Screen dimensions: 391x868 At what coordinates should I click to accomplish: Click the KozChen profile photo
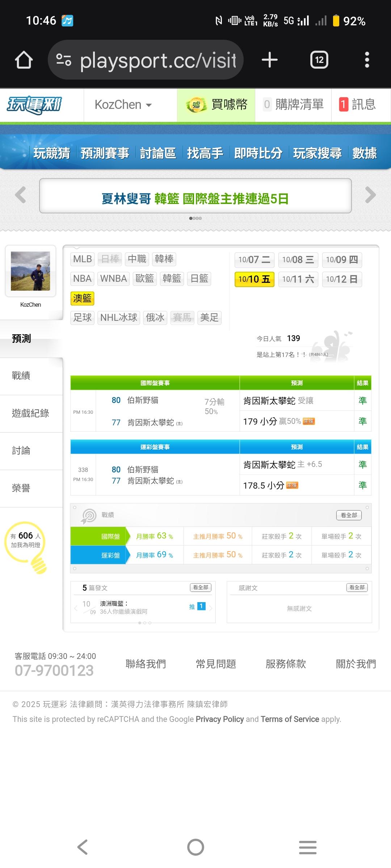[x=30, y=271]
